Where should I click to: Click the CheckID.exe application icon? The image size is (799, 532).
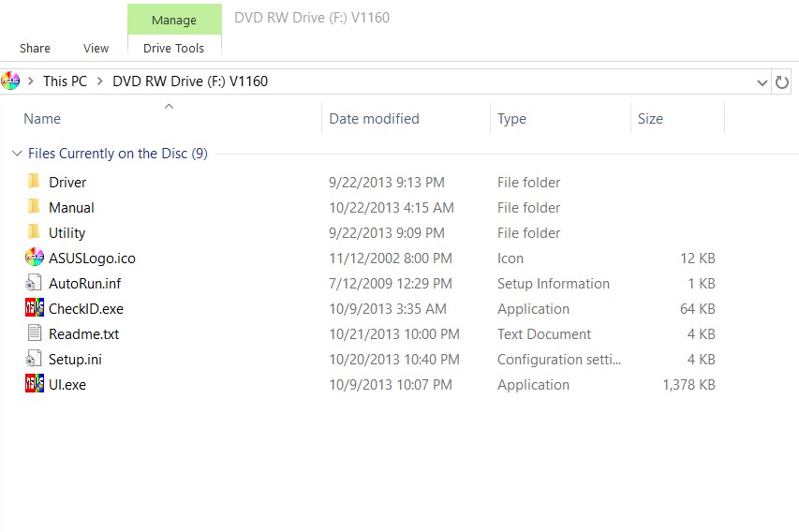pyautogui.click(x=34, y=308)
